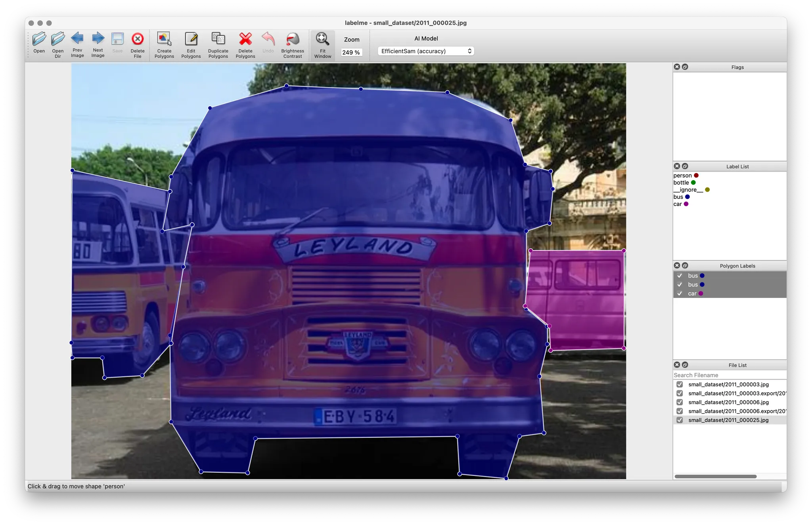Click the Open file icon
This screenshot has height=525, width=812.
(x=39, y=39)
